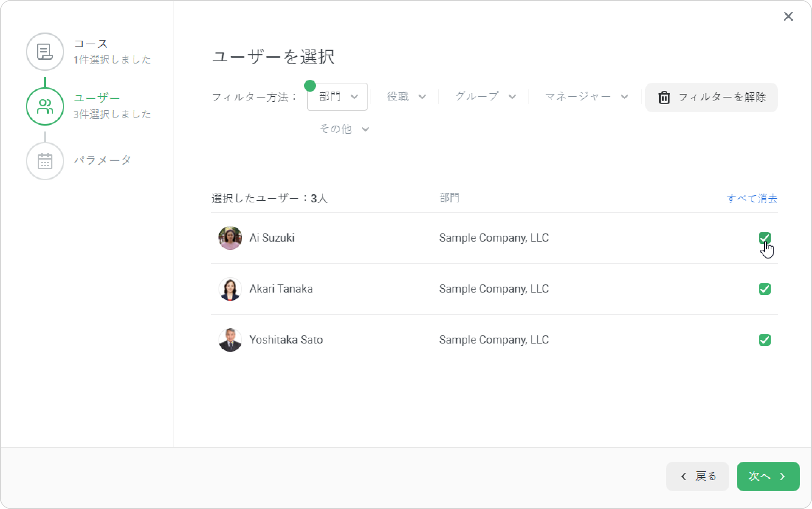Viewport: 812px width, 509px height.
Task: Deselect Yoshitaka Sato with the checkbox
Action: click(764, 340)
